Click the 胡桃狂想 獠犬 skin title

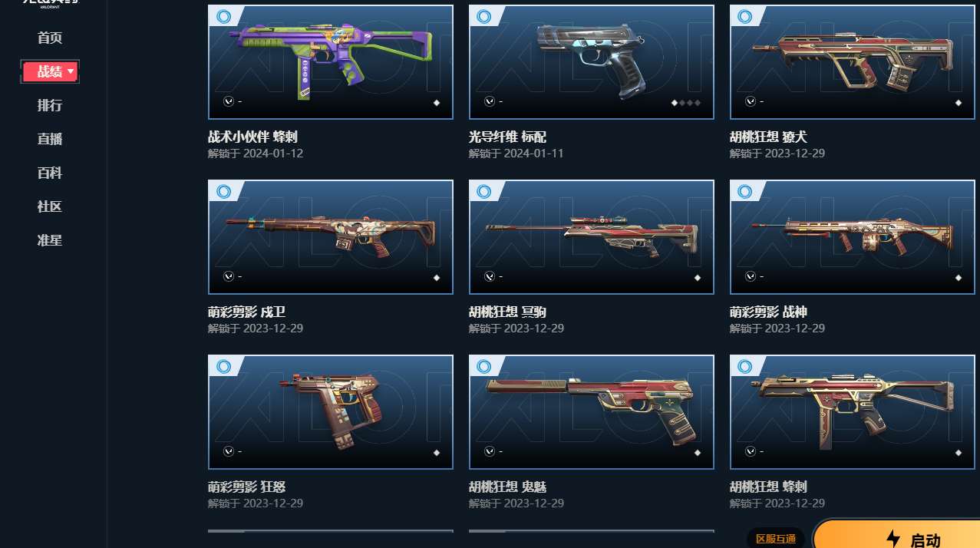pyautogui.click(x=768, y=137)
